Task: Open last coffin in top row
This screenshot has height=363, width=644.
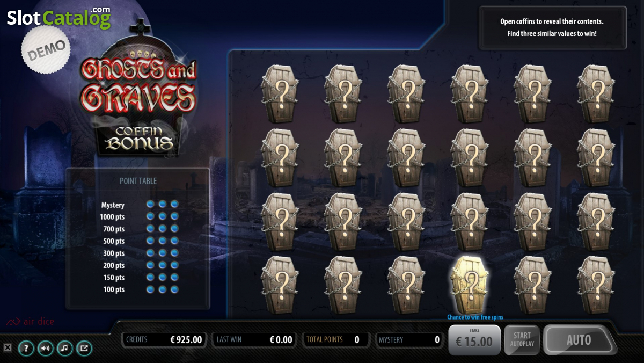Action: pyautogui.click(x=596, y=94)
